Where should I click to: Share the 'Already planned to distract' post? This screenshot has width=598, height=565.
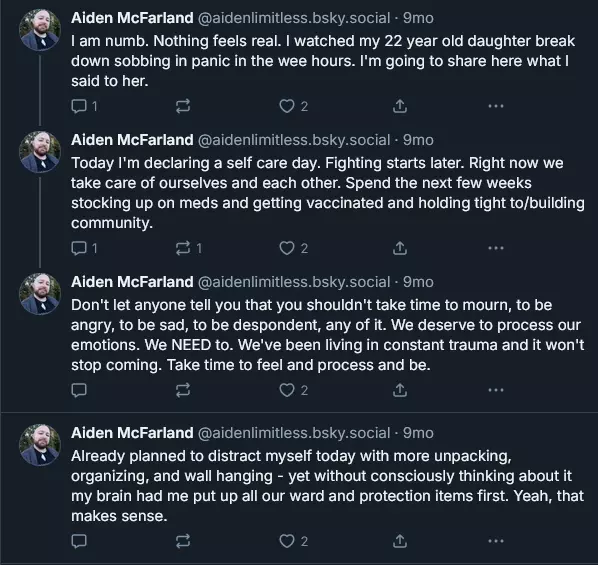pyautogui.click(x=400, y=541)
